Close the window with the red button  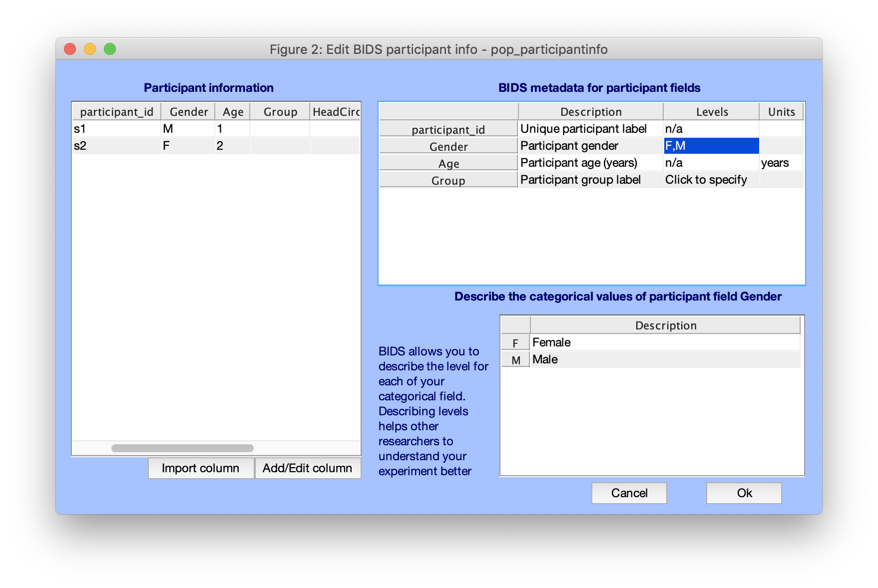pyautogui.click(x=70, y=49)
